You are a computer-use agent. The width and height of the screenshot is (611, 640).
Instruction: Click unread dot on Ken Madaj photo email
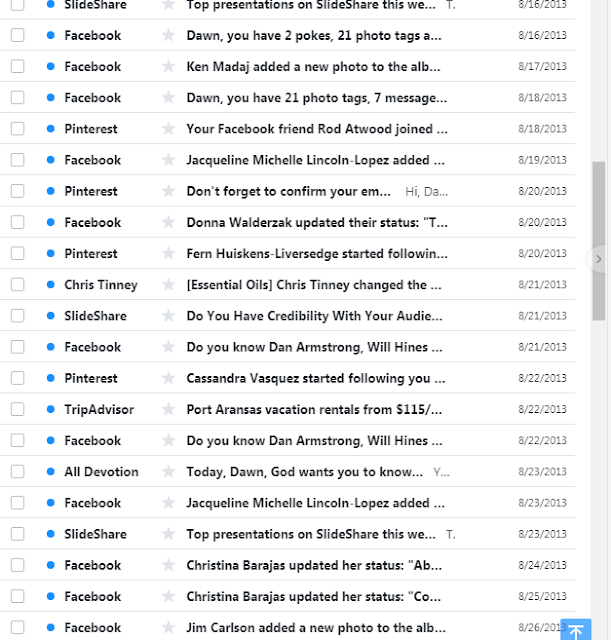(51, 66)
